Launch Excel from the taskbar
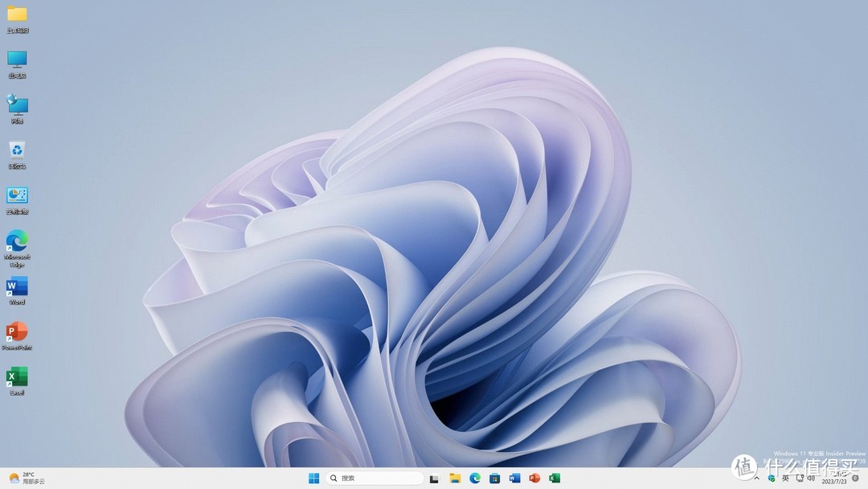The width and height of the screenshot is (868, 489). [x=555, y=479]
